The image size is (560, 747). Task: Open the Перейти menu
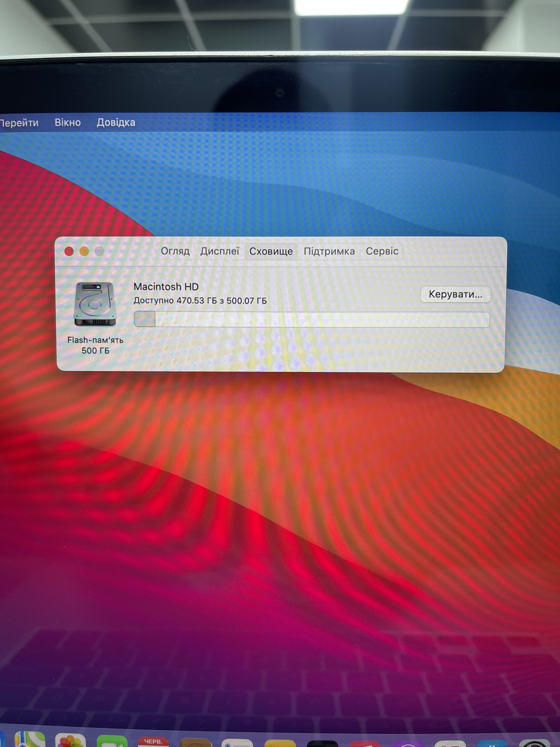pos(19,123)
